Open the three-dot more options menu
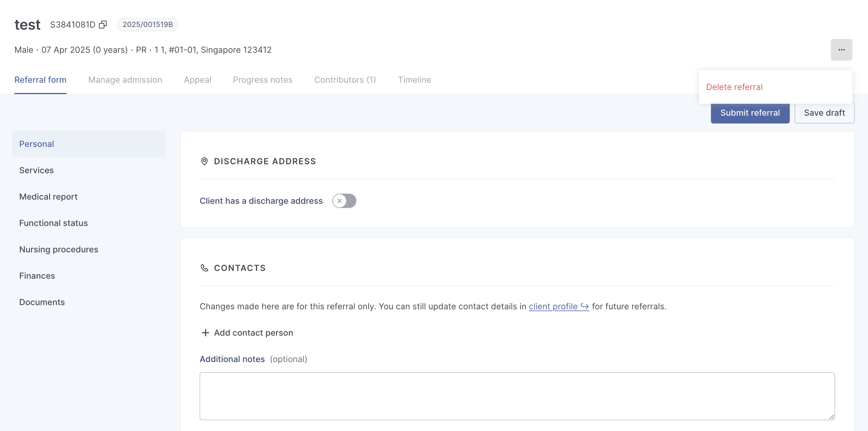 [841, 50]
